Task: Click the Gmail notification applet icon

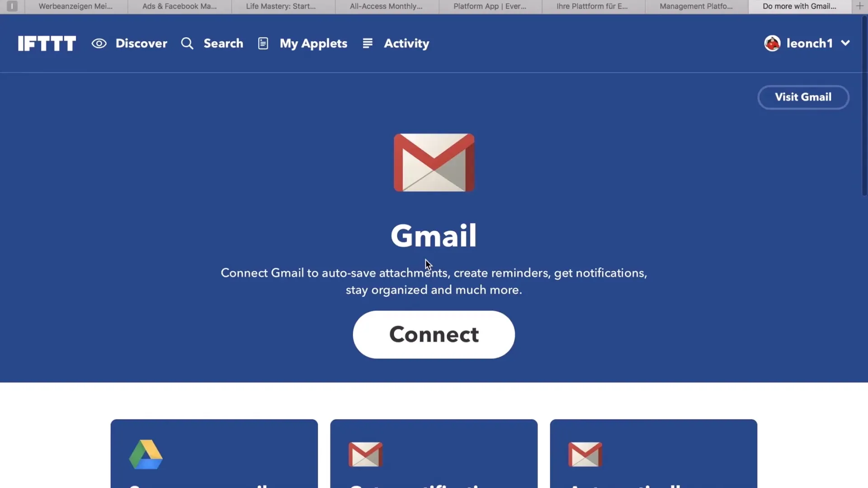Action: tap(366, 454)
